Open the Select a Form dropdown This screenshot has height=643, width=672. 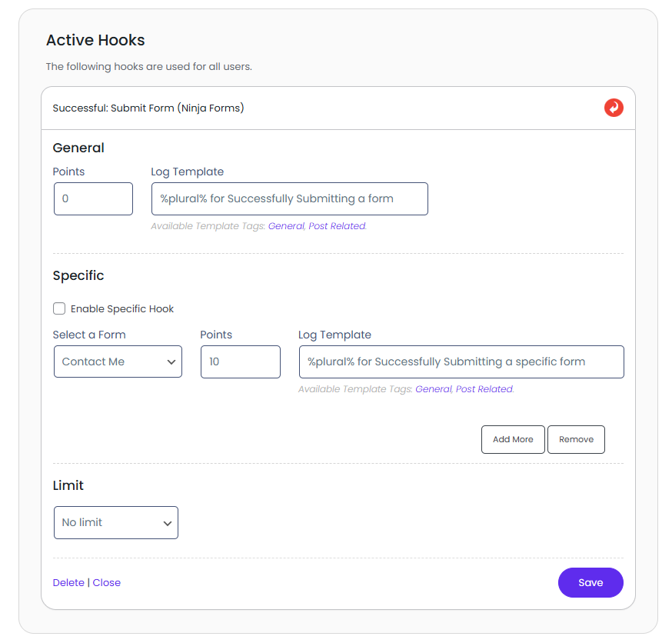(x=118, y=361)
